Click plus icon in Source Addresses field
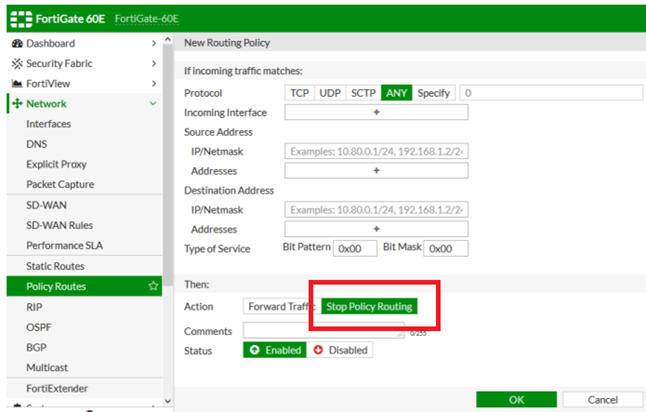The height and width of the screenshot is (412, 646). (376, 171)
